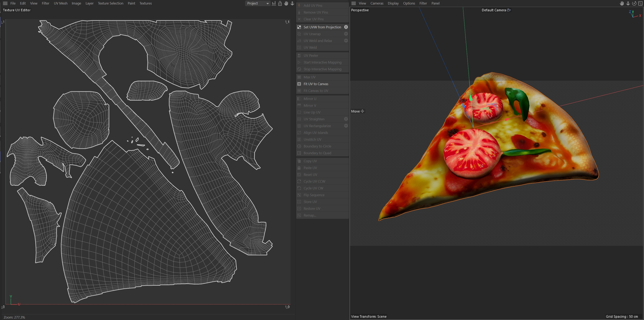644x320 pixels.
Task: Open the Texture Selection menu
Action: (110, 3)
